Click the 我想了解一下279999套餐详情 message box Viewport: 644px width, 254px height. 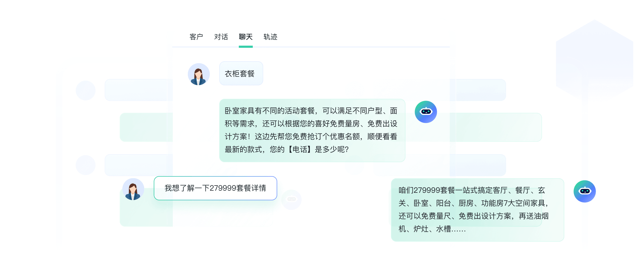point(215,188)
